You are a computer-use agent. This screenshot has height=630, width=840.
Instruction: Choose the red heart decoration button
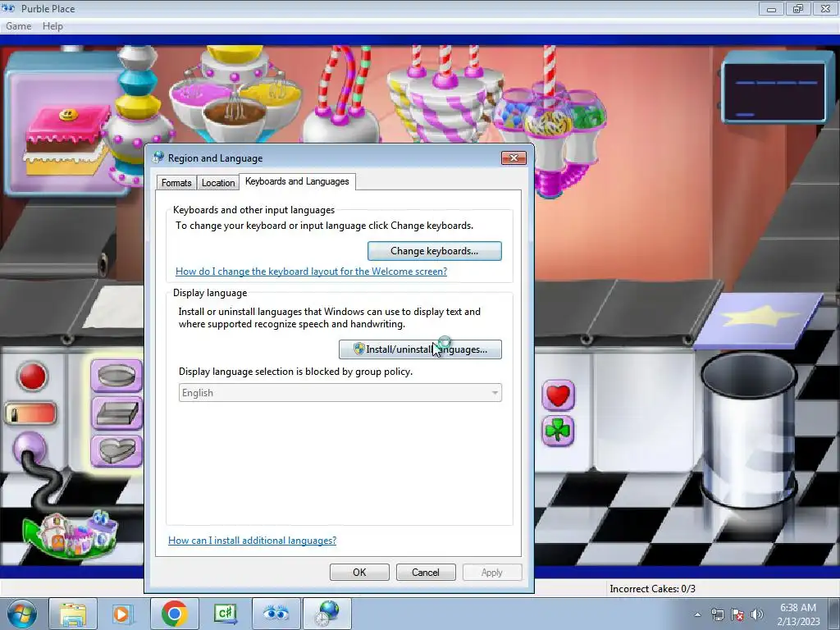(558, 396)
